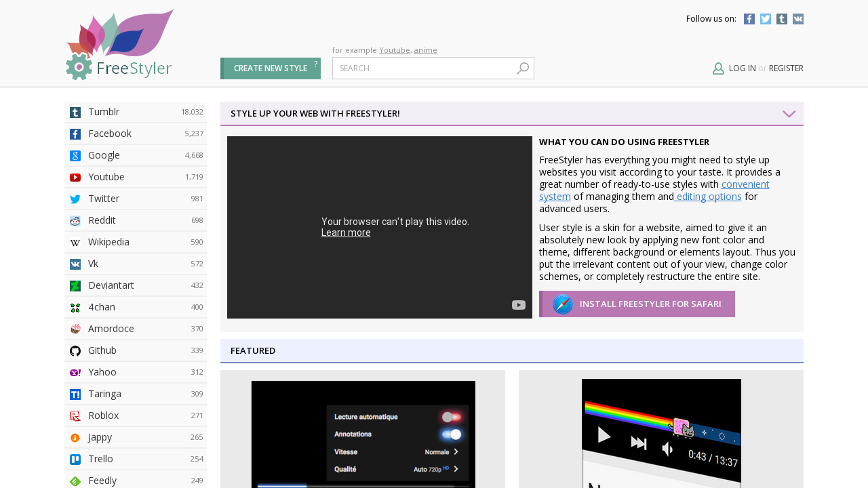Select the Google category label
This screenshot has height=488, width=868.
104,155
